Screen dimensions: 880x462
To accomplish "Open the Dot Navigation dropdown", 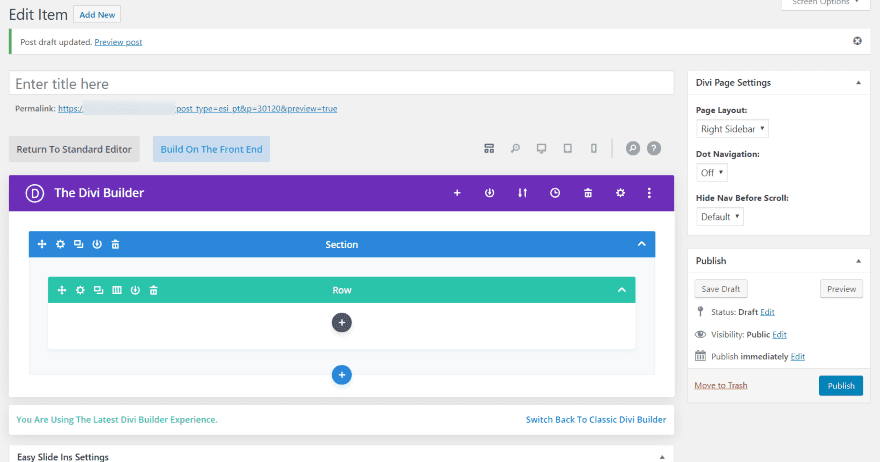I will coord(712,173).
